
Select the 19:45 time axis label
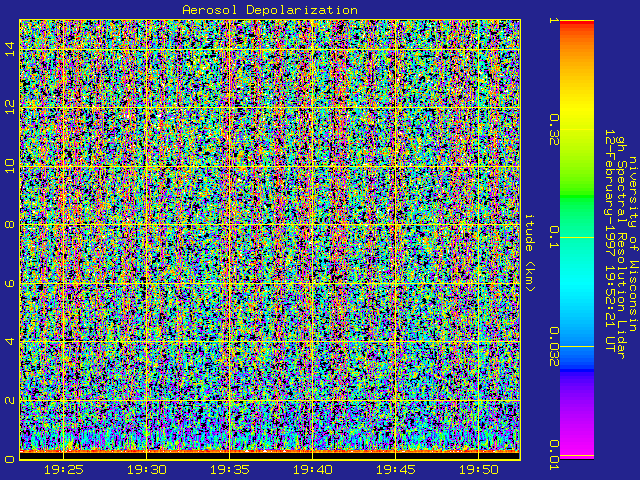396,470
